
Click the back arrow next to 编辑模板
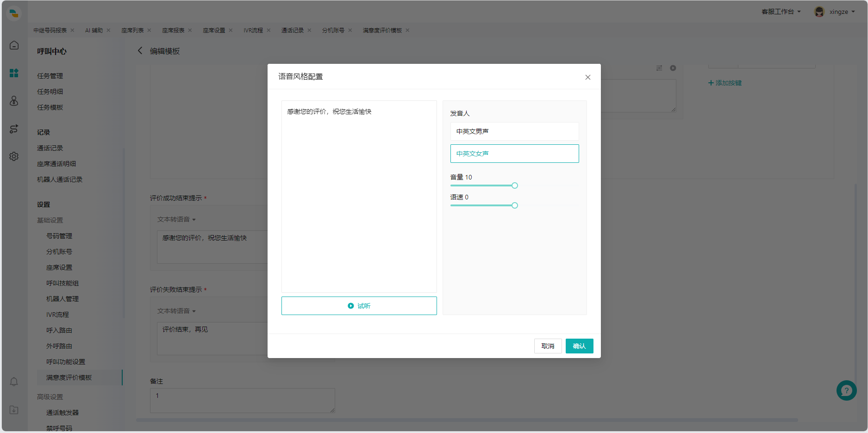[x=140, y=50]
